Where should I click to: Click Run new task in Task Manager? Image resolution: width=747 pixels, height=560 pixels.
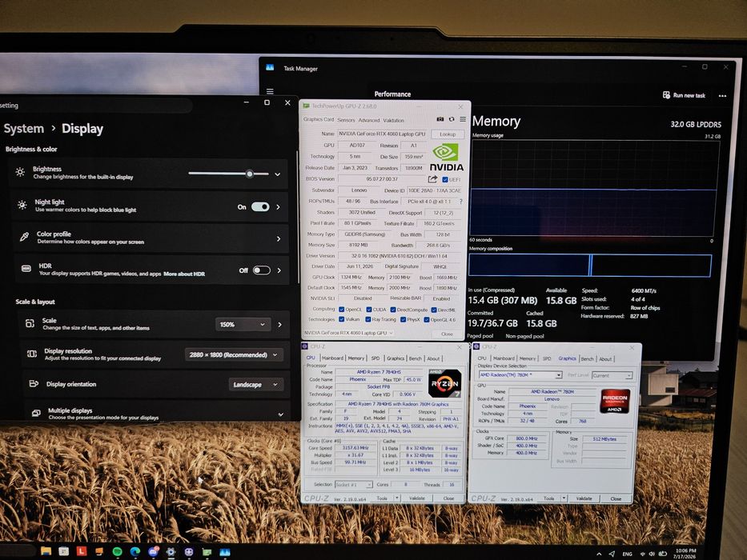pos(684,95)
